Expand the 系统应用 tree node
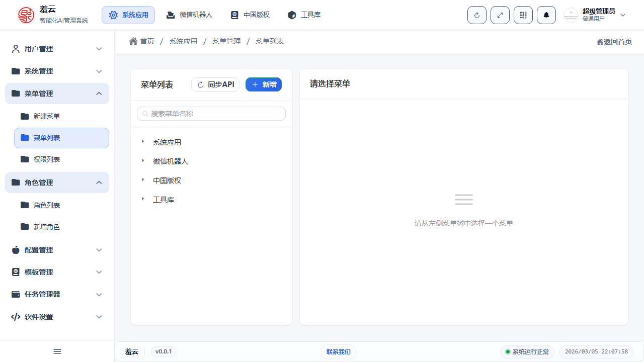644x362 pixels. tap(143, 142)
